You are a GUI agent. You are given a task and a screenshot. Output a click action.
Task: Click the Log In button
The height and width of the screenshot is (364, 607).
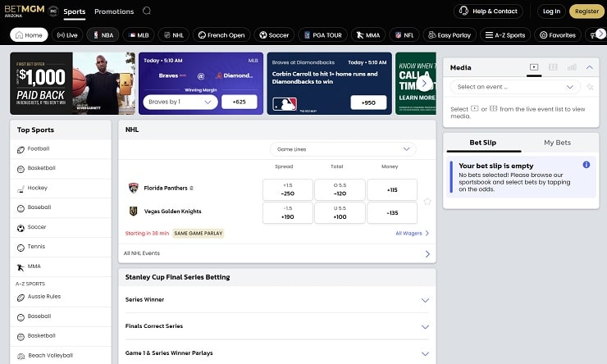pos(551,11)
